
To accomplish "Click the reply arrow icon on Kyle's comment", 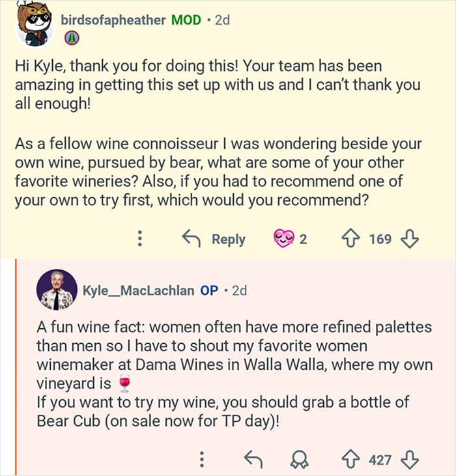I will (x=252, y=460).
